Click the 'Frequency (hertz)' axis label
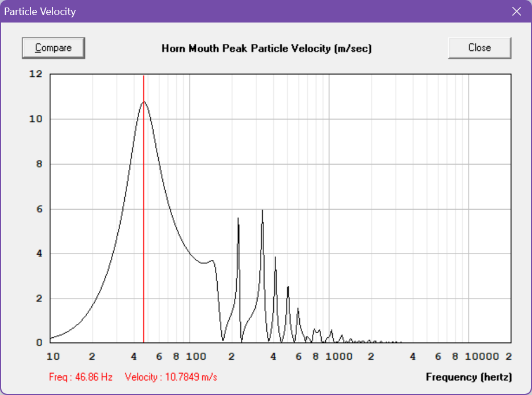 click(x=469, y=377)
